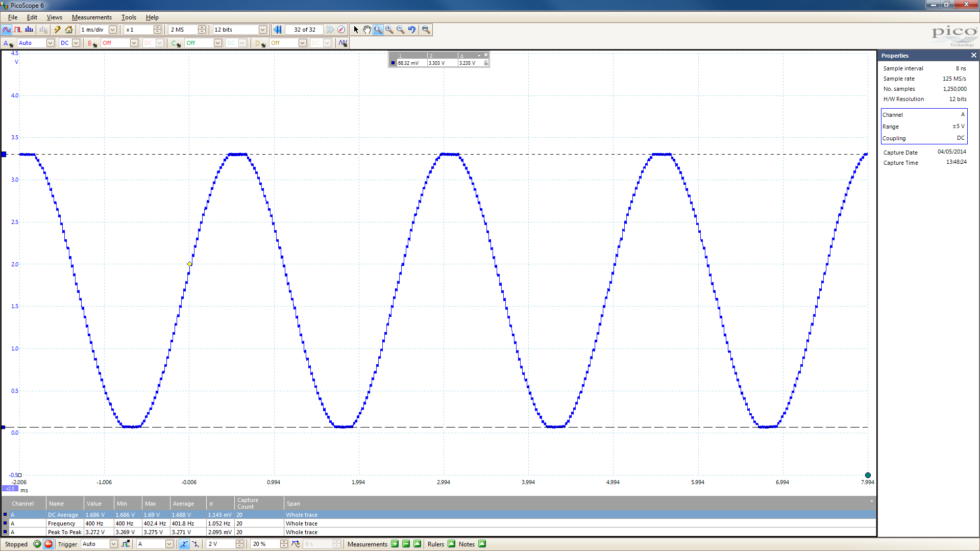Image resolution: width=980 pixels, height=551 pixels.
Task: Open timebase 1 ms/div dropdown
Action: click(113, 30)
